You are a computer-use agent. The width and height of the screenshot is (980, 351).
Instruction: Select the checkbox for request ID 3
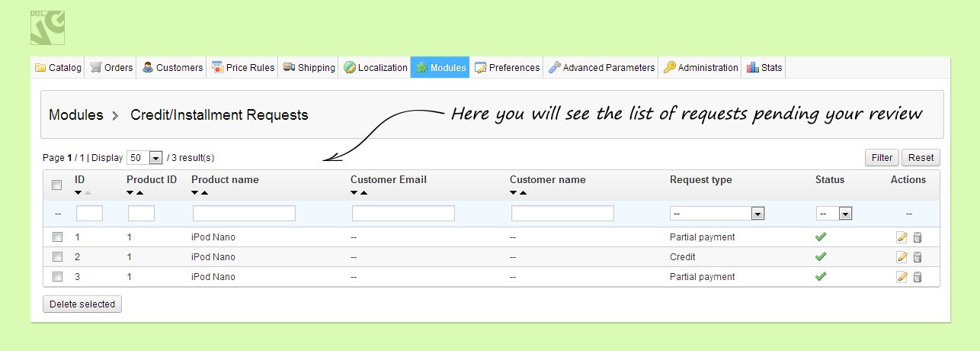(x=57, y=277)
